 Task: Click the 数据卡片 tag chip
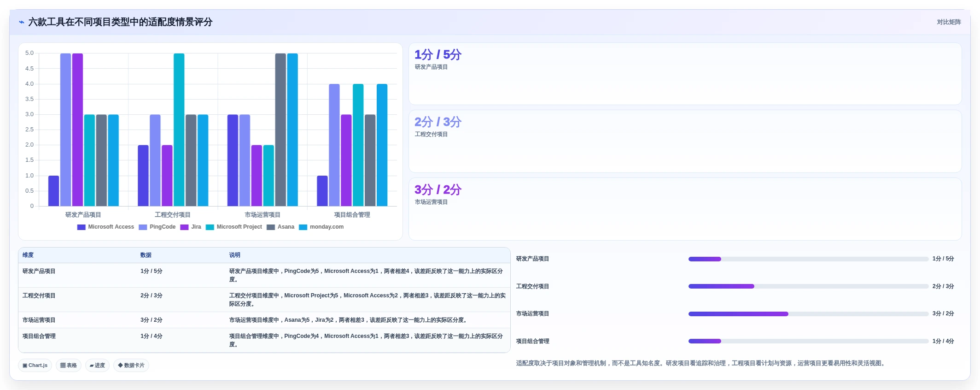[x=131, y=366]
